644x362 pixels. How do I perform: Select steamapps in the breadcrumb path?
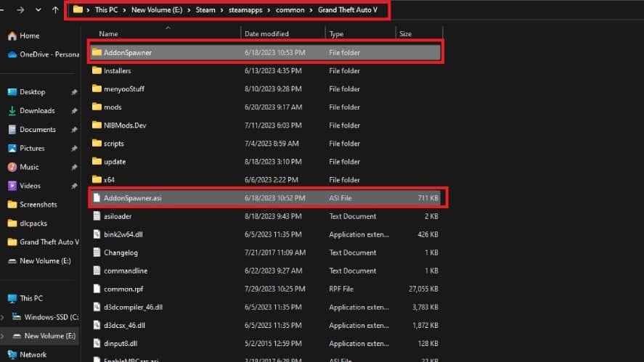245,10
